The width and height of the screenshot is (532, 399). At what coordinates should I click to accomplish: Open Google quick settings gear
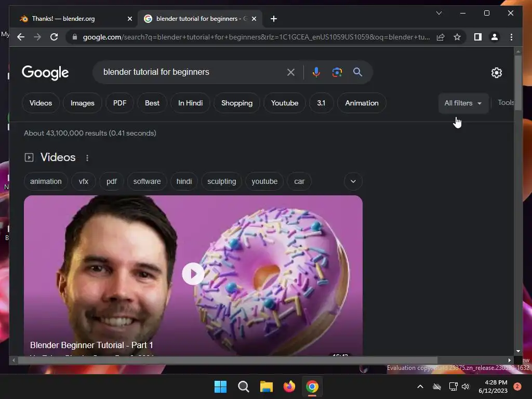496,73
